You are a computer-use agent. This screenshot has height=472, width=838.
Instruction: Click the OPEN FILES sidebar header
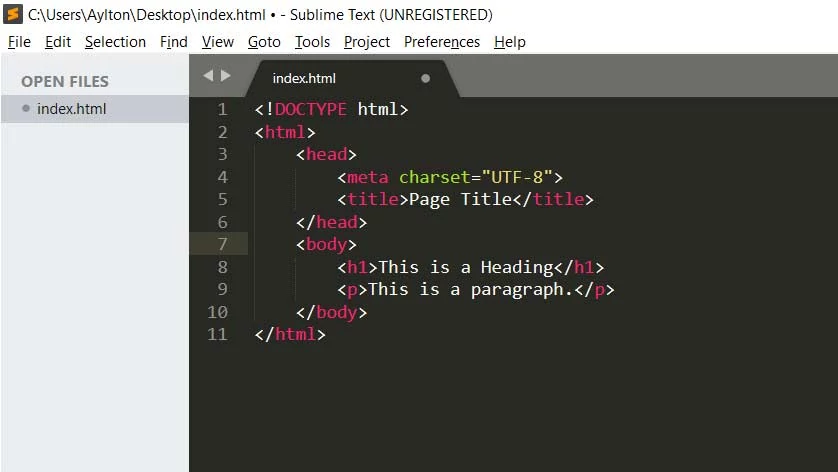coord(65,81)
